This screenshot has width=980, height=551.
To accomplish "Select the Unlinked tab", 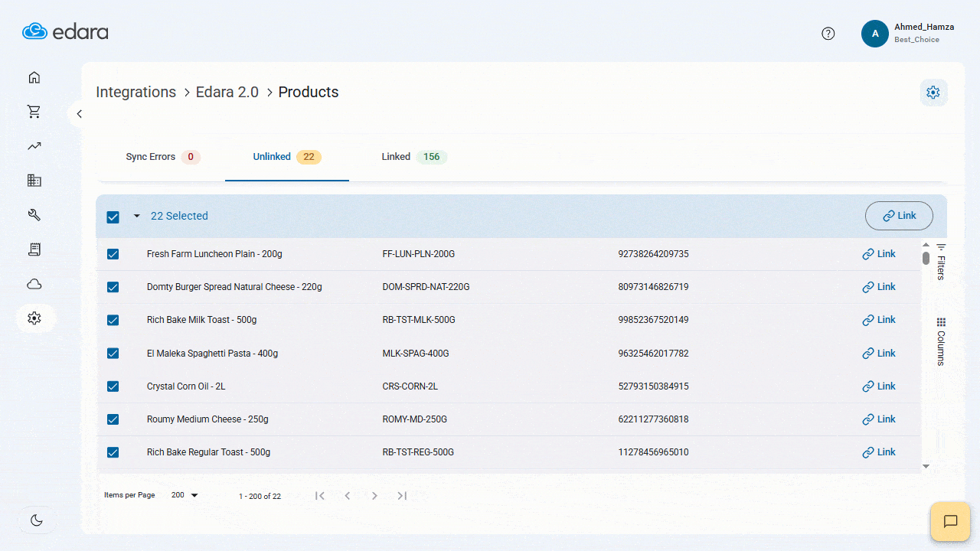I will click(x=287, y=157).
